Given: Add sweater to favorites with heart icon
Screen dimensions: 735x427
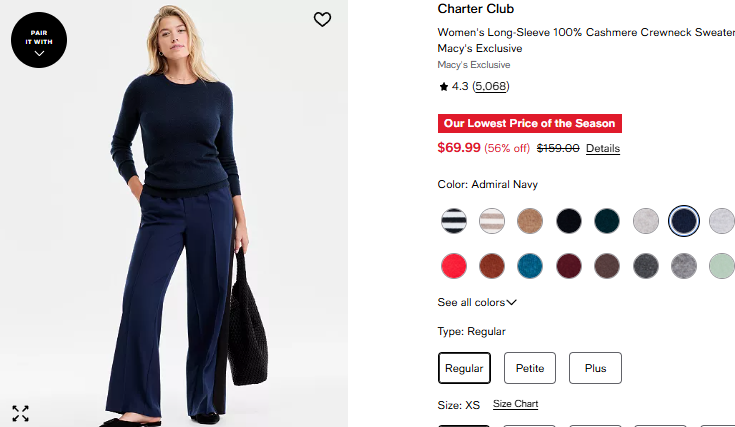Looking at the screenshot, I should click(x=322, y=19).
